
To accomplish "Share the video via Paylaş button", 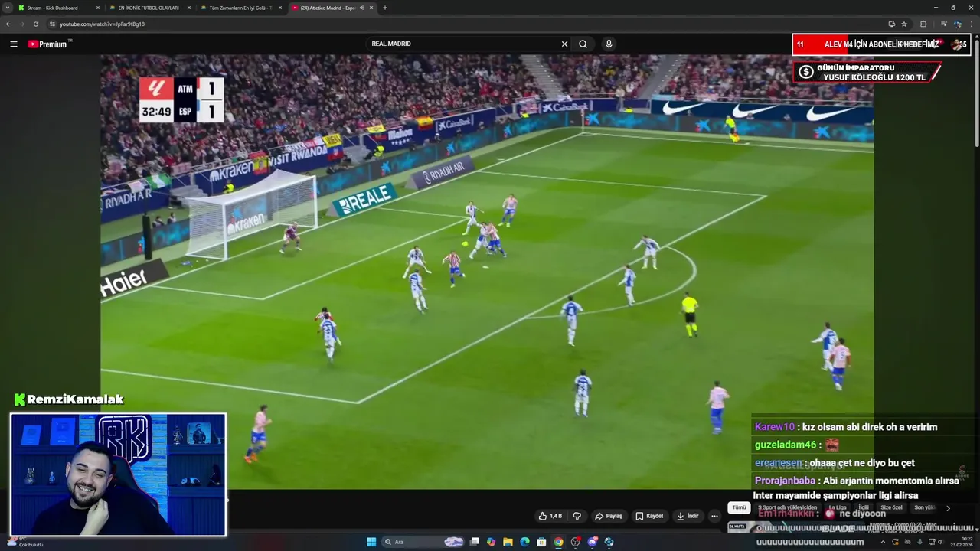I will click(609, 516).
